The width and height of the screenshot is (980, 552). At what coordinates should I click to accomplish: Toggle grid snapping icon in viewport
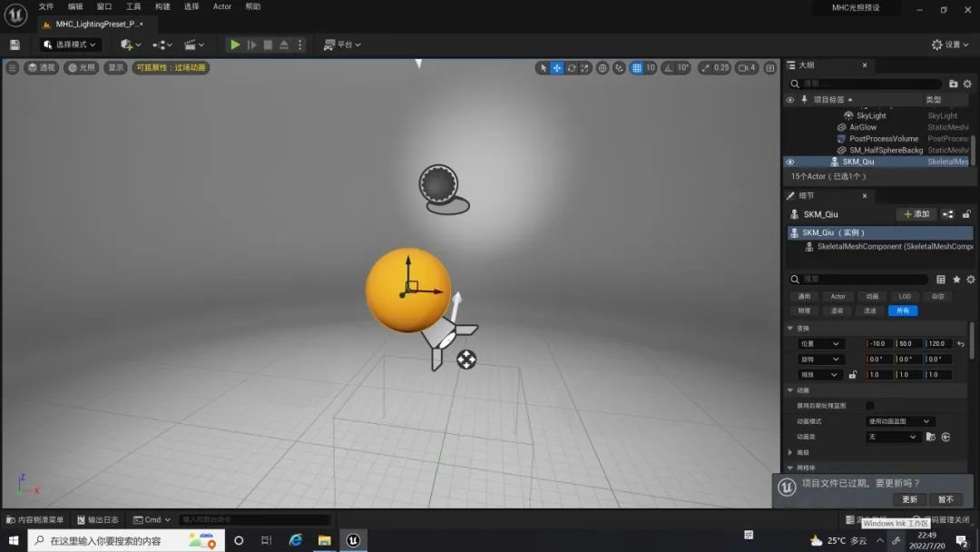pyautogui.click(x=637, y=68)
